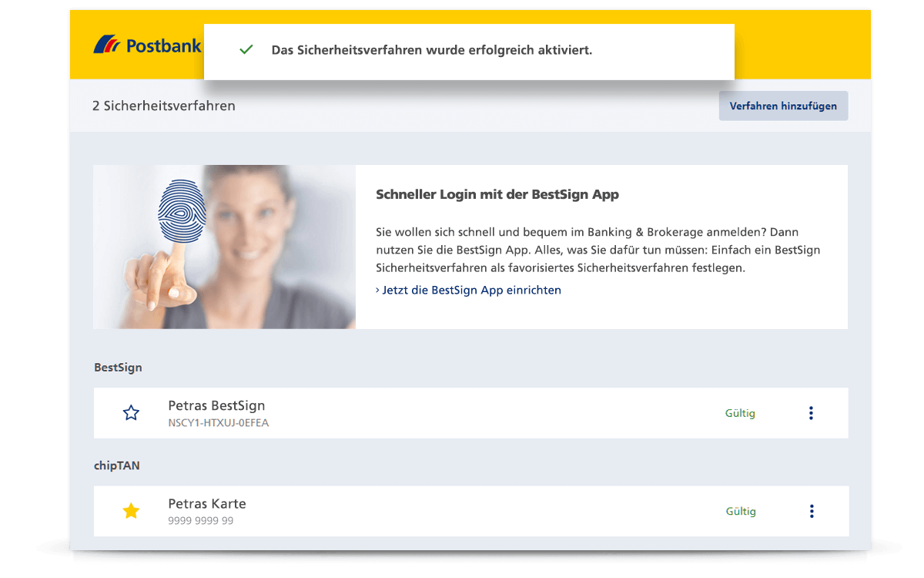The width and height of the screenshot is (924, 578).
Task: Click the success message about activated Sicherheitsverfahren
Action: [x=432, y=50]
